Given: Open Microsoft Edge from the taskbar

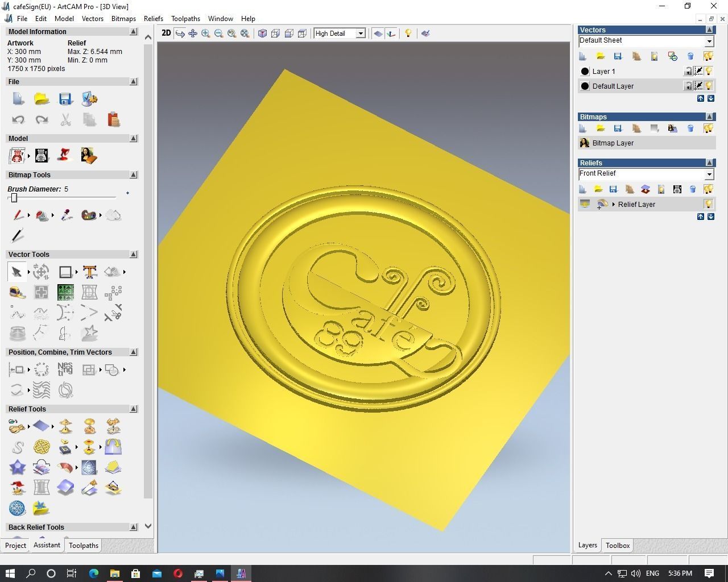Looking at the screenshot, I should (93, 573).
